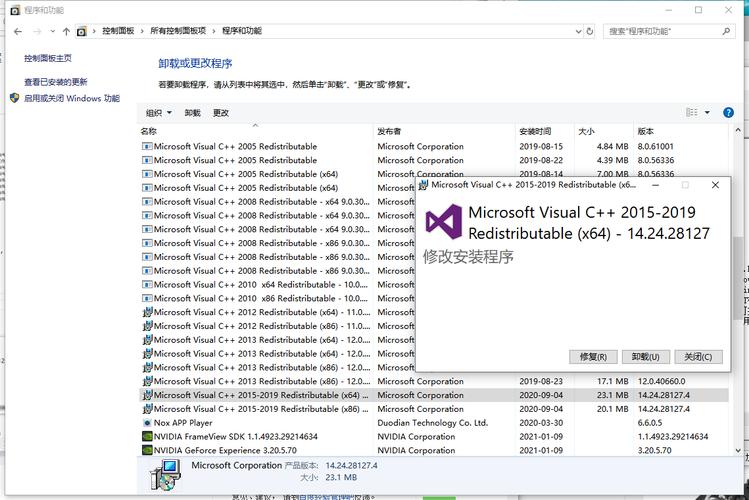Image resolution: width=749 pixels, height=500 pixels.
Task: Click Visual Studio logo in dialog
Action: click(x=444, y=222)
